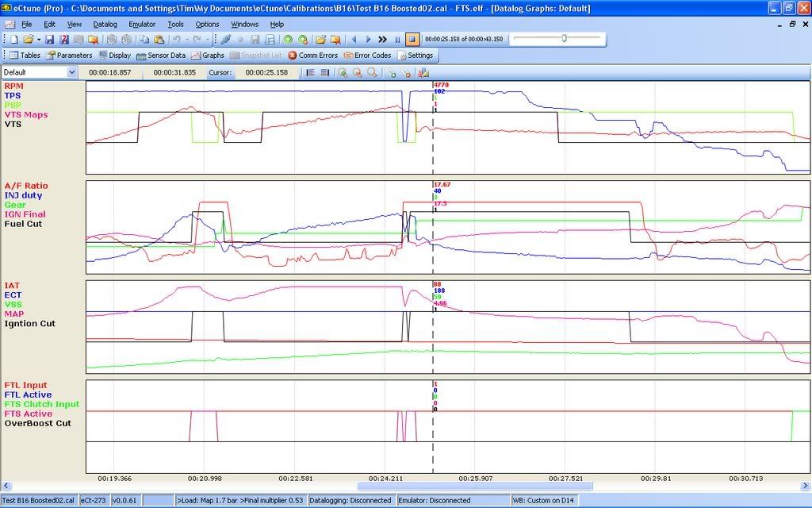Undo the last change
Viewport: 812px width, 508px height.
coord(177,40)
